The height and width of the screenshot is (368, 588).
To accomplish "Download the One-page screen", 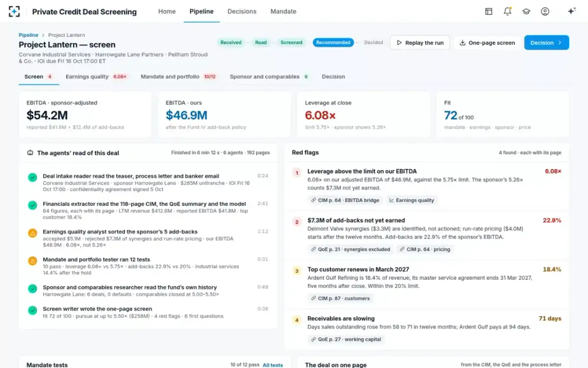I will pos(487,43).
